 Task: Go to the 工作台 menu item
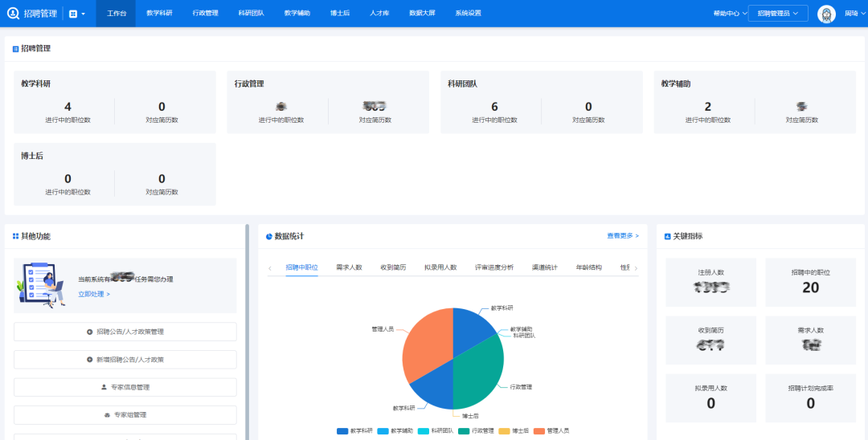117,14
